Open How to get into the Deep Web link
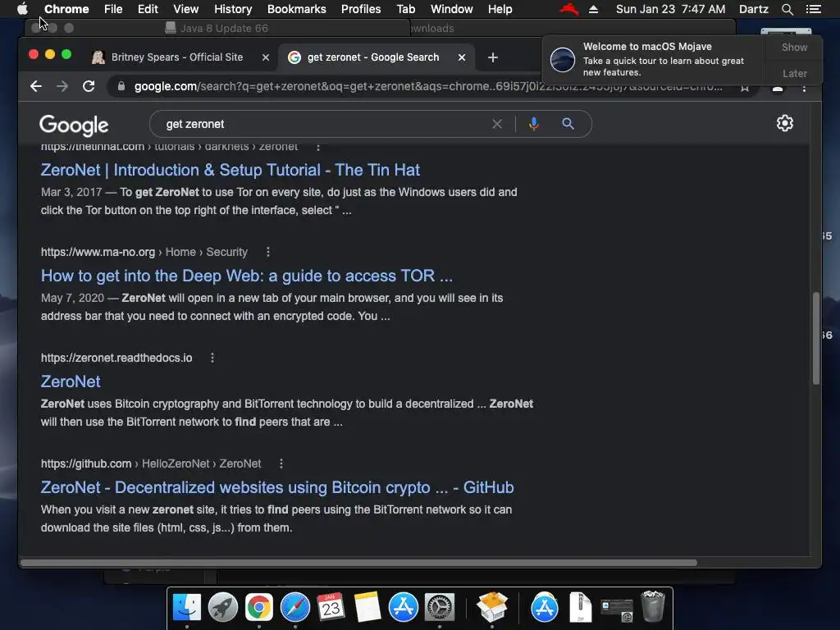840x630 pixels. click(x=247, y=276)
